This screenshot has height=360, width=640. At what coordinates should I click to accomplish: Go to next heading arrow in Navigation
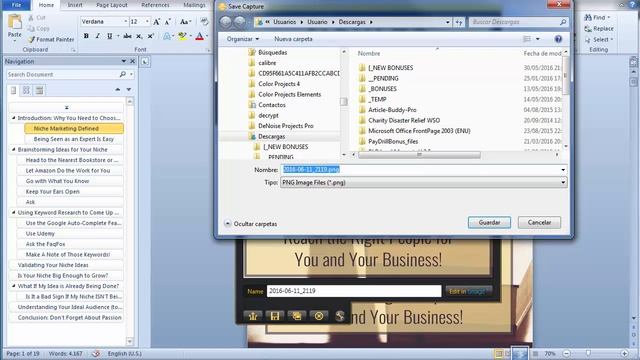click(x=129, y=89)
